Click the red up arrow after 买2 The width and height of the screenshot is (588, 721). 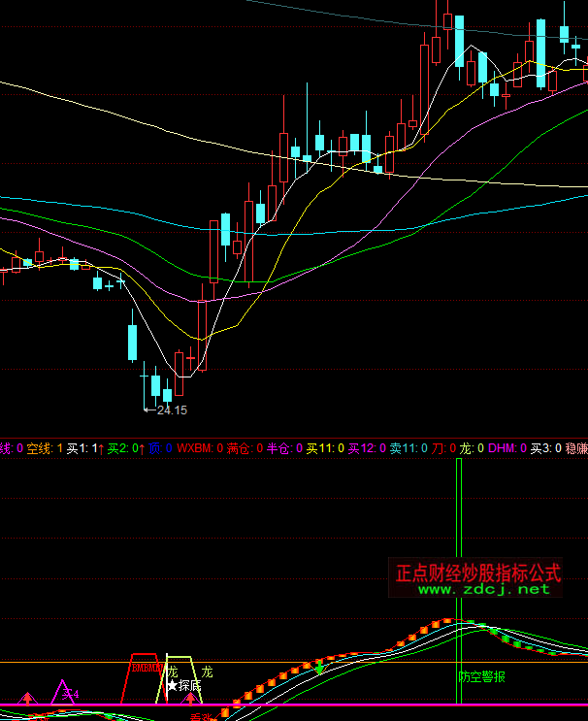142,449
